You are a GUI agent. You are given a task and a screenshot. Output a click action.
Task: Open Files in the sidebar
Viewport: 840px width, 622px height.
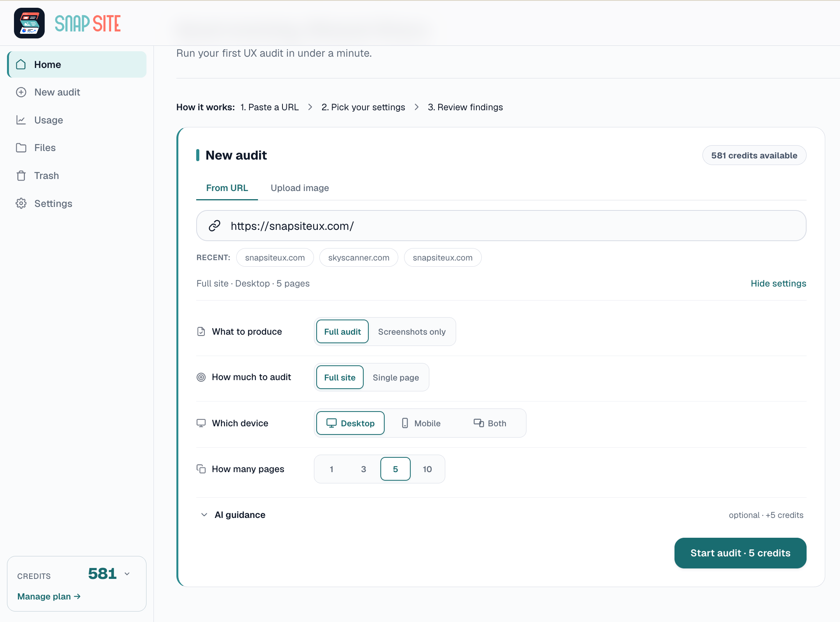coord(77,148)
